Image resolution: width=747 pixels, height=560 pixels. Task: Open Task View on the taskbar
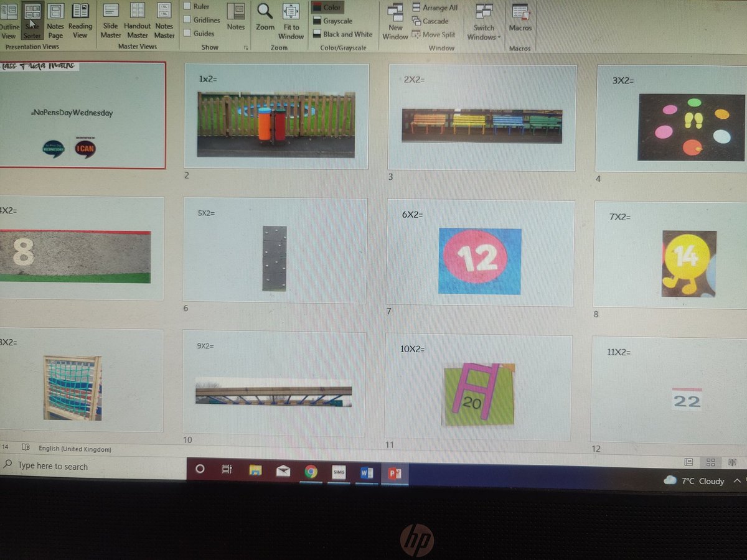click(227, 470)
